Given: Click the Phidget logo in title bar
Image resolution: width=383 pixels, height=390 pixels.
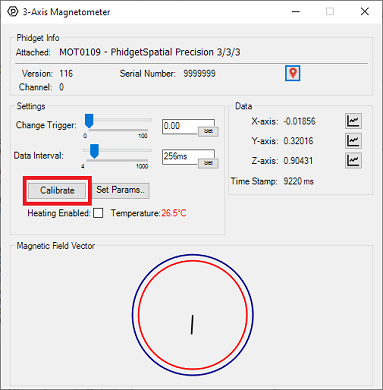Looking at the screenshot, I should coord(13,12).
